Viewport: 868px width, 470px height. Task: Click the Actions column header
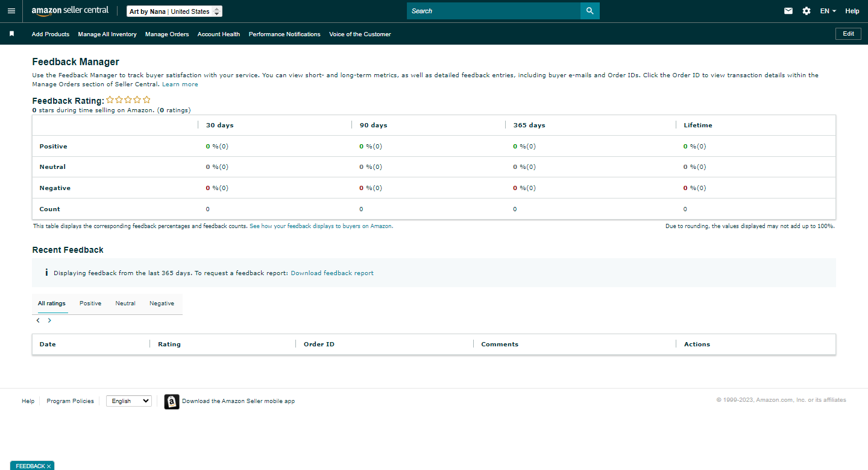point(697,345)
